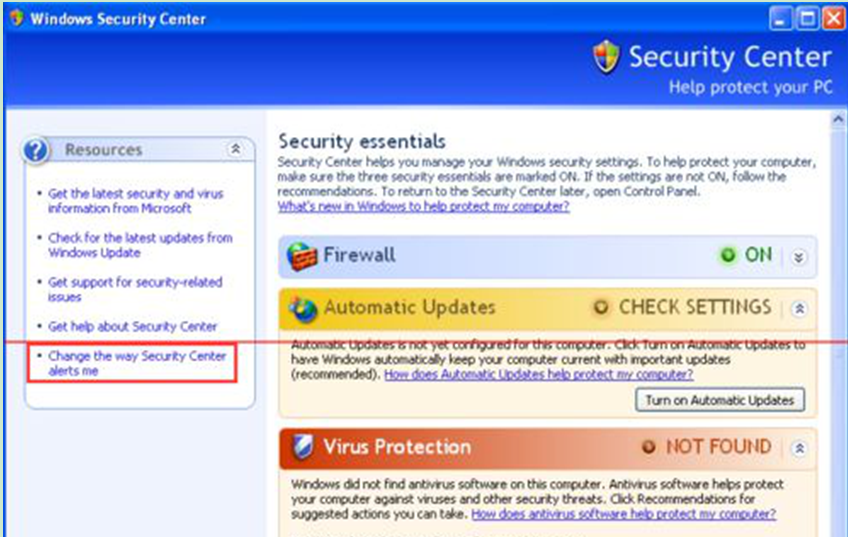Collapse the Automatic Updates section chevron
848x537 pixels.
pos(799,309)
